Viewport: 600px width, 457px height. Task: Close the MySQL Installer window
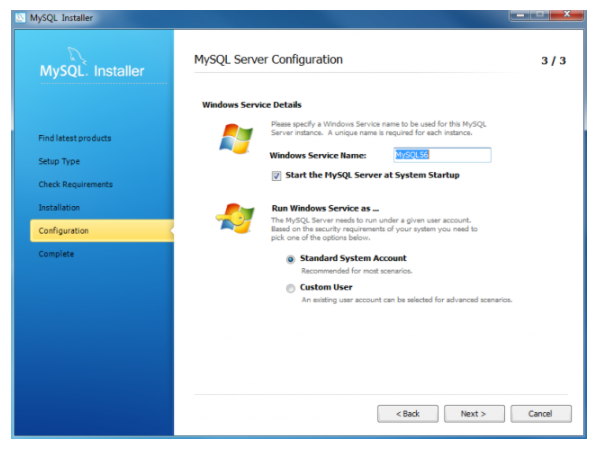pos(567,15)
